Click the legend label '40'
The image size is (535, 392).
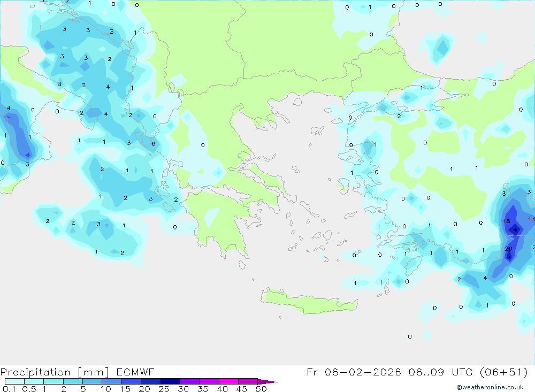coord(222,389)
